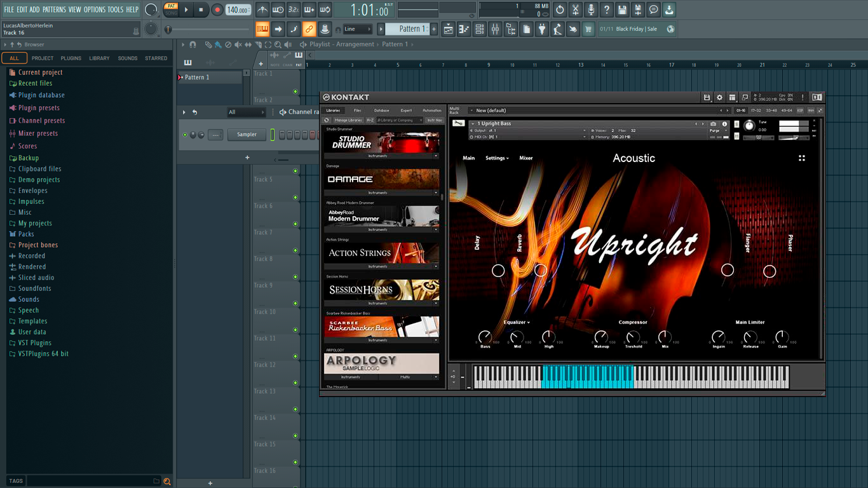Open the Purge dropdown in Upright Bass

coord(718,130)
